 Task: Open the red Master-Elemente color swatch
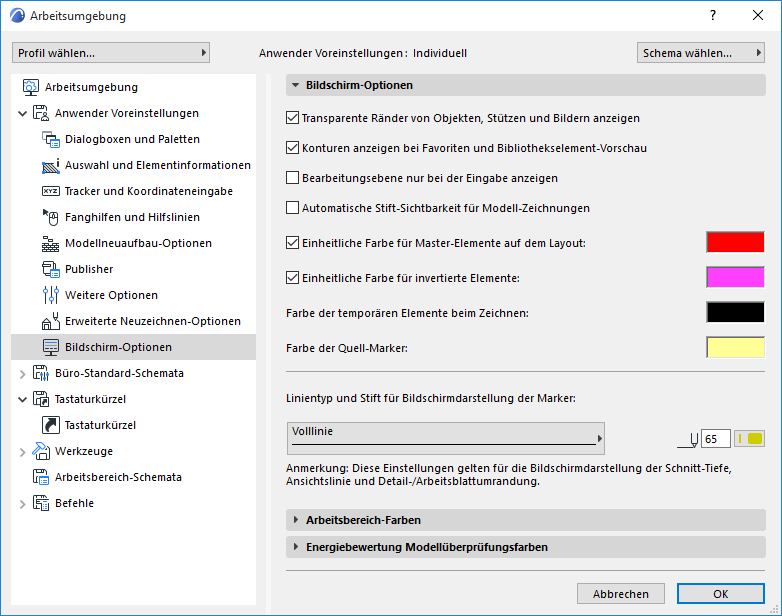[735, 242]
